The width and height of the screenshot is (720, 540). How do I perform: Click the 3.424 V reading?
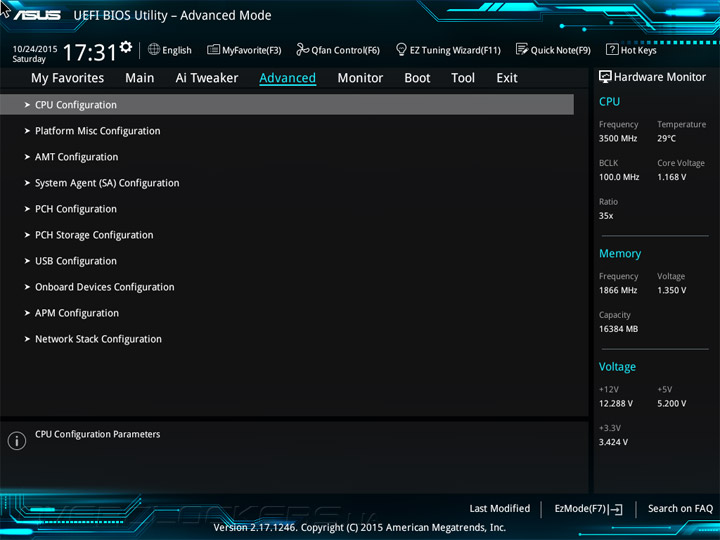click(x=613, y=442)
